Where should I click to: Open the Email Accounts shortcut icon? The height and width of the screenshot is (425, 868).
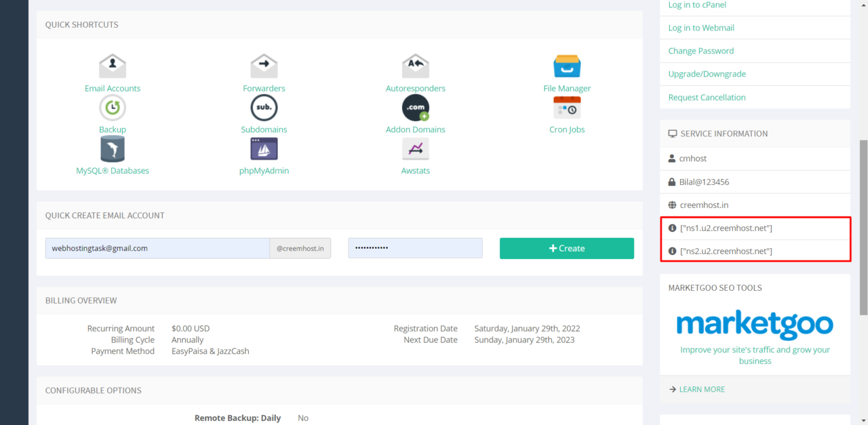(x=113, y=66)
